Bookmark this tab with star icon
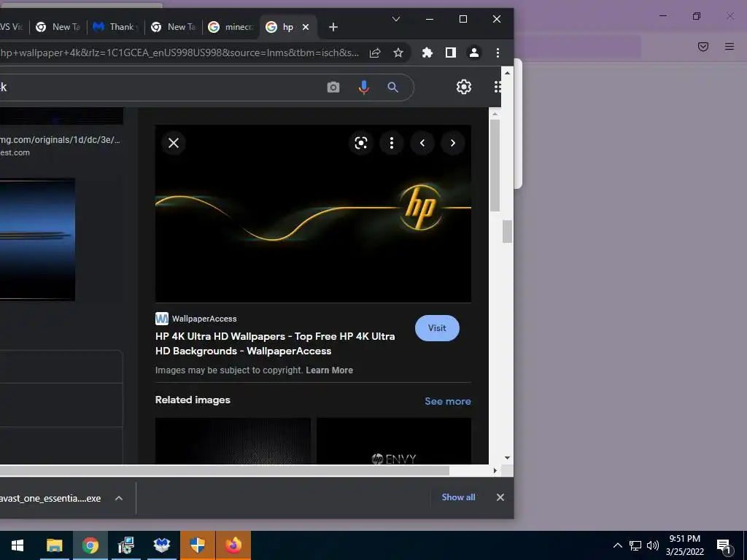The image size is (747, 560). tap(398, 52)
